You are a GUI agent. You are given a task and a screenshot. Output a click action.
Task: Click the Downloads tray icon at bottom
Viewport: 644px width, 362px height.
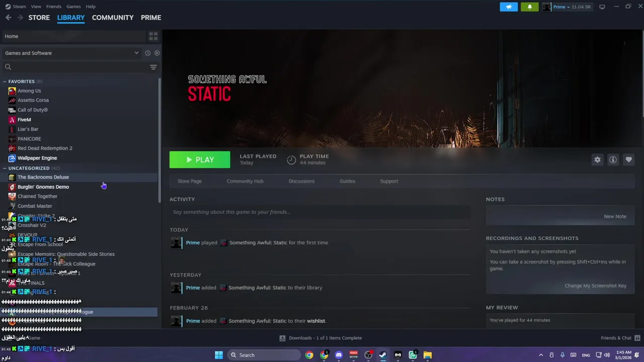[282, 338]
